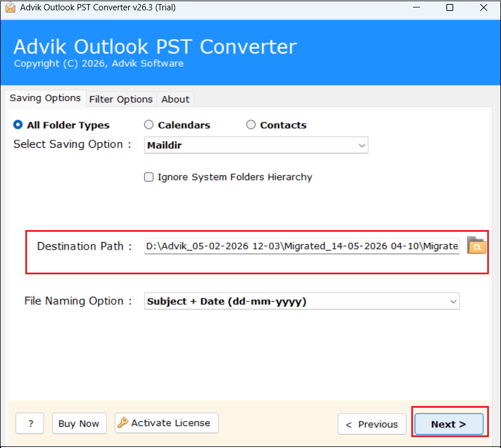Image resolution: width=501 pixels, height=448 pixels.
Task: Click the 'File Naming Option :' label
Action: (78, 301)
